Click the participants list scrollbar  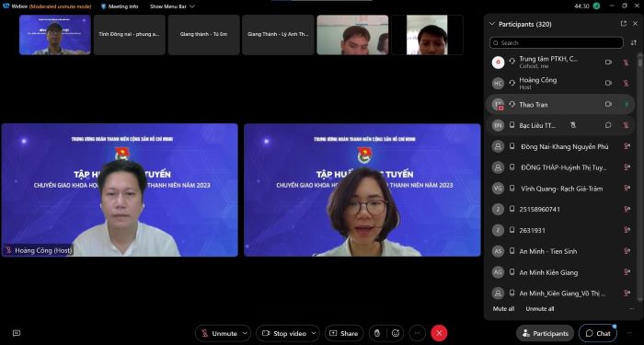(x=639, y=177)
